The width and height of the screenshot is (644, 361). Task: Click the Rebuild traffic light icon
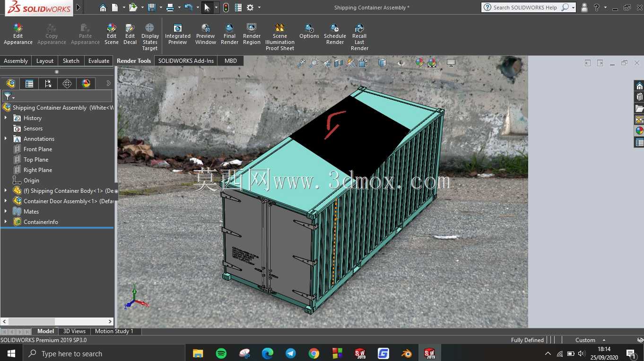(x=226, y=8)
